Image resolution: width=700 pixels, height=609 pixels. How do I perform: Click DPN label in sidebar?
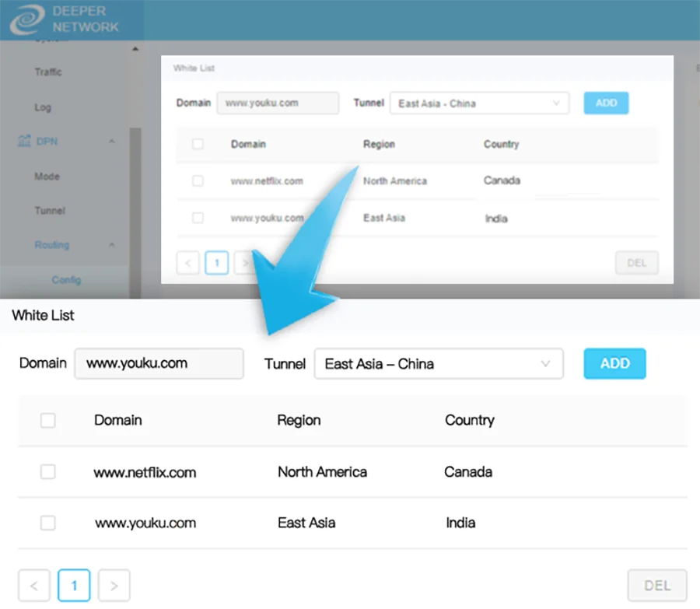click(x=47, y=142)
